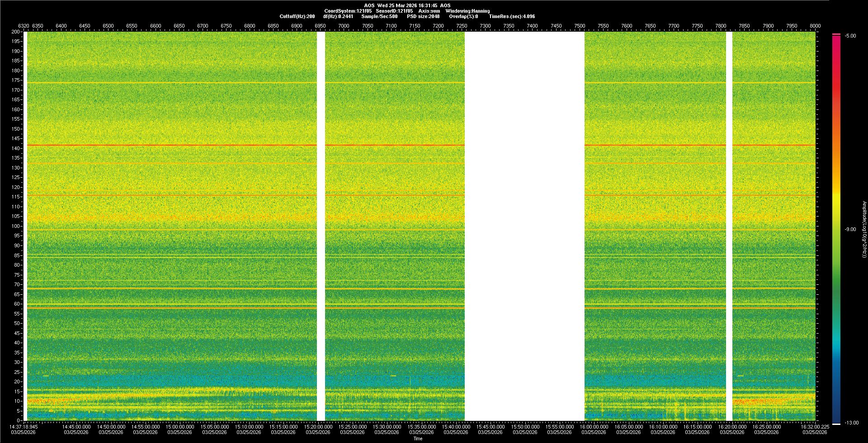Click the 14:37:18.945 start time label

[x=24, y=427]
